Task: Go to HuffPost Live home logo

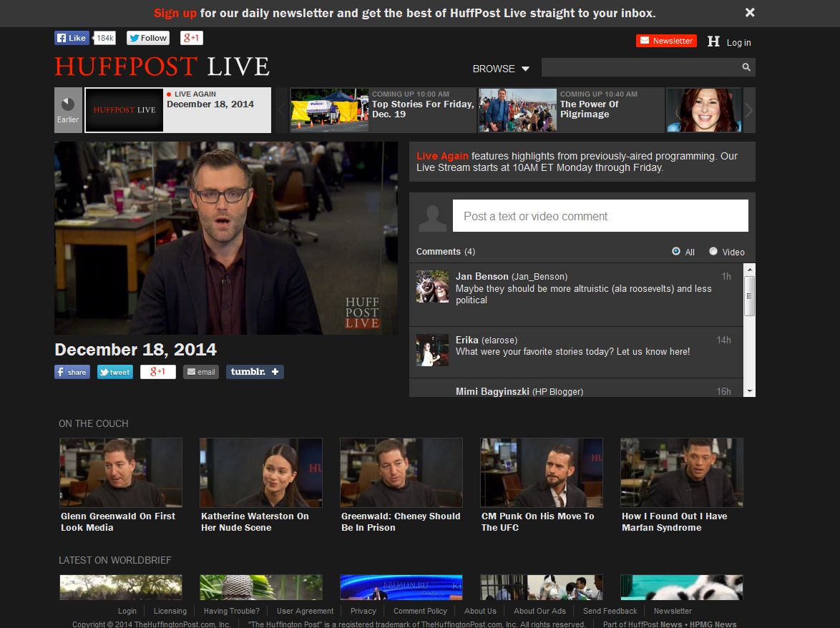Action: [162, 67]
